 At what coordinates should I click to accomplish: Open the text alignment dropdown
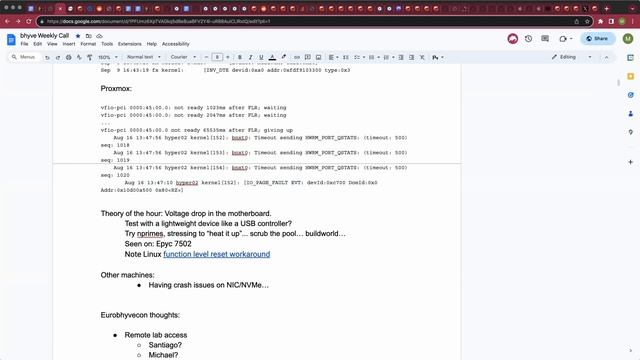click(333, 58)
